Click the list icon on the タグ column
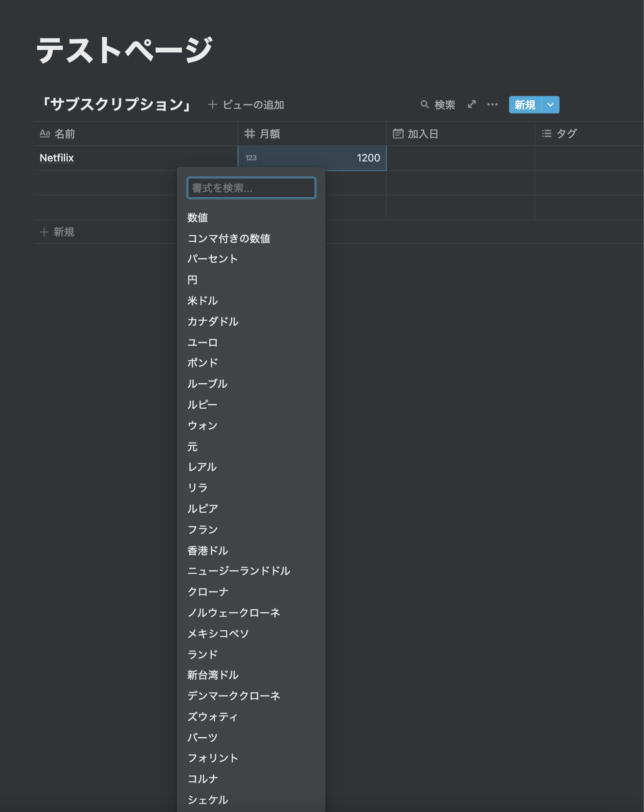This screenshot has width=644, height=812. 546,133
